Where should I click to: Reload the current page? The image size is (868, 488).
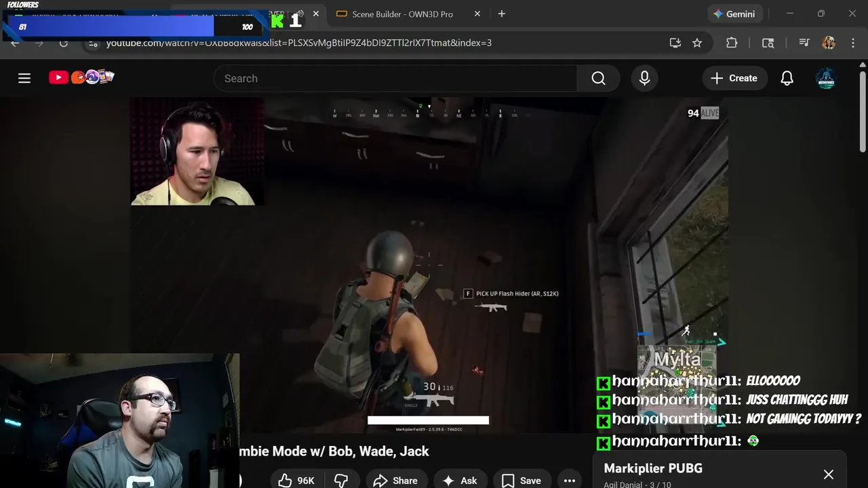[64, 43]
